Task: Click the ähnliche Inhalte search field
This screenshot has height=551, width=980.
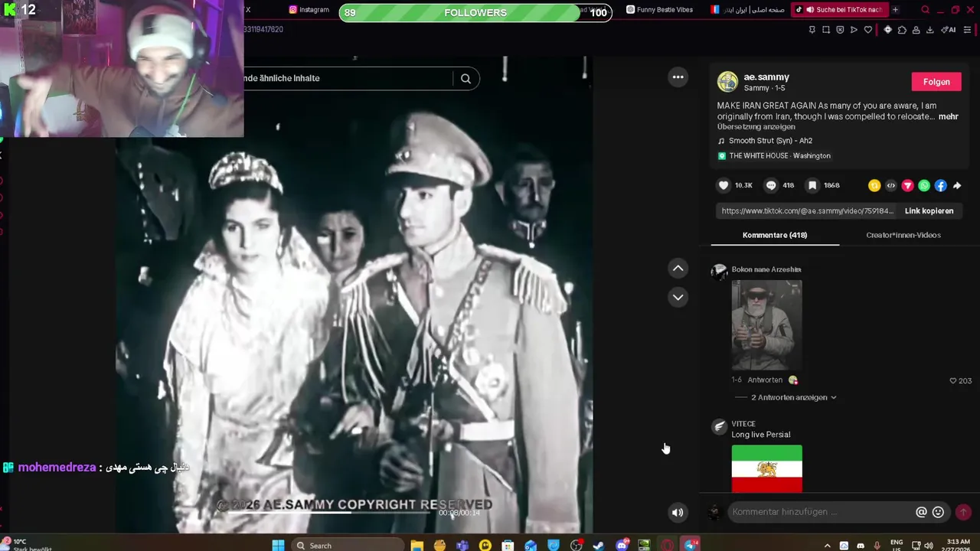Action: point(348,78)
